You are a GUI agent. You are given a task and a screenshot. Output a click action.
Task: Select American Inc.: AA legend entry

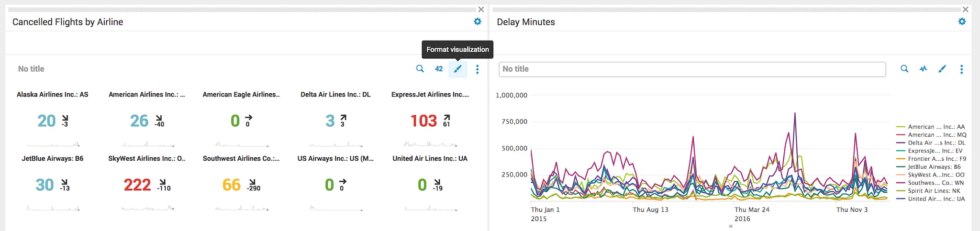(931, 127)
